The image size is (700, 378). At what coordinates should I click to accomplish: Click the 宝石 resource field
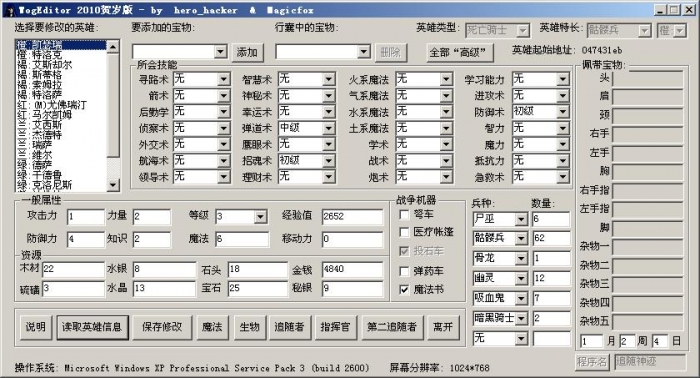click(258, 288)
